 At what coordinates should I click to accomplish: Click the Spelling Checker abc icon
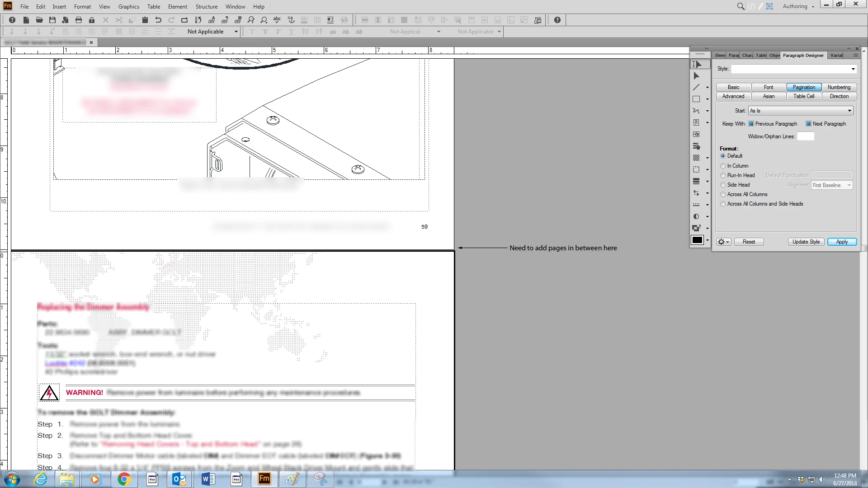(277, 20)
